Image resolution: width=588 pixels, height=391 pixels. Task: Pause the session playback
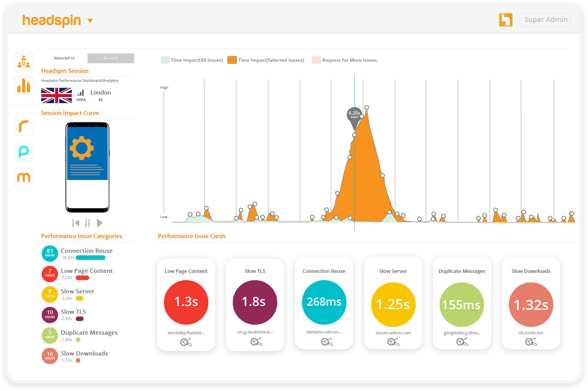[88, 223]
